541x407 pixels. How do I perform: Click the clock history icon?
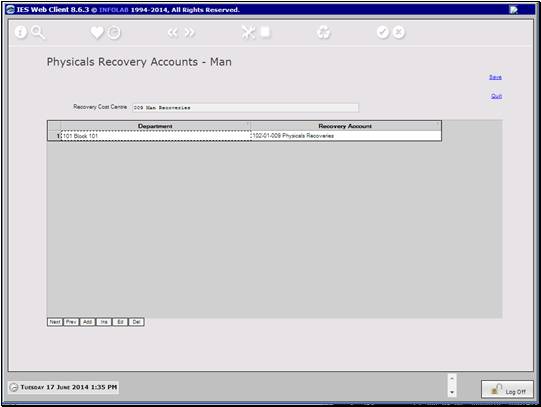click(x=114, y=33)
